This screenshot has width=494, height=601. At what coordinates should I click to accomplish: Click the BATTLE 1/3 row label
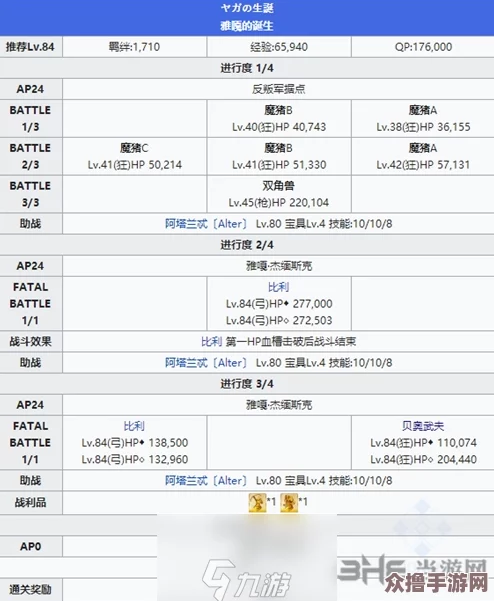coord(31,118)
